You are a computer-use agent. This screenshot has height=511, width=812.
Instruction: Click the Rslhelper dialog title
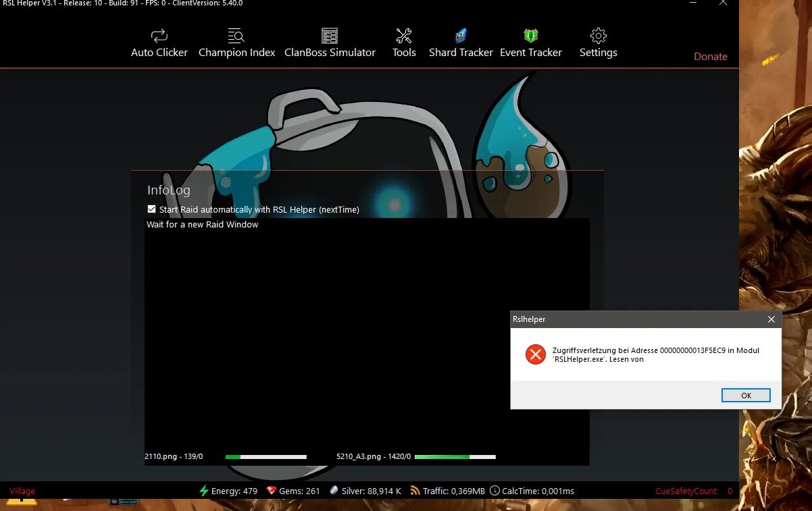pyautogui.click(x=529, y=319)
